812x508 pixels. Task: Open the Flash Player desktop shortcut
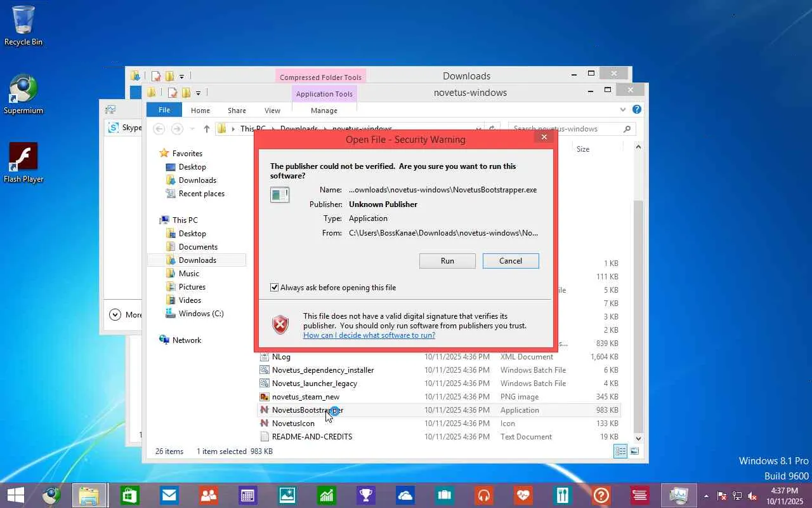(x=23, y=163)
